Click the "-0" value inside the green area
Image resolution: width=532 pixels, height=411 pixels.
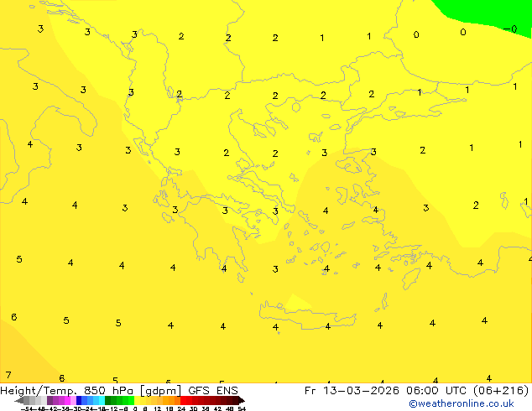(510, 29)
